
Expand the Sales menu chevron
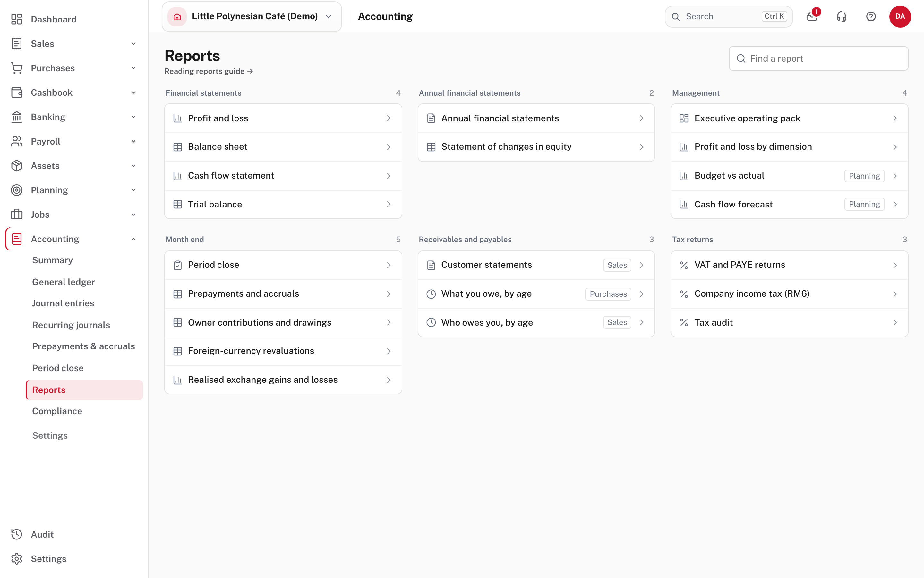click(133, 44)
